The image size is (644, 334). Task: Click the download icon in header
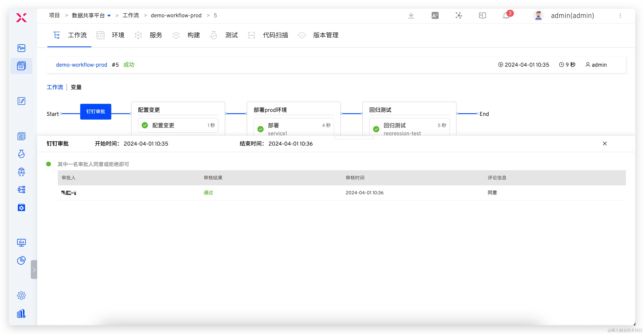[x=411, y=16]
